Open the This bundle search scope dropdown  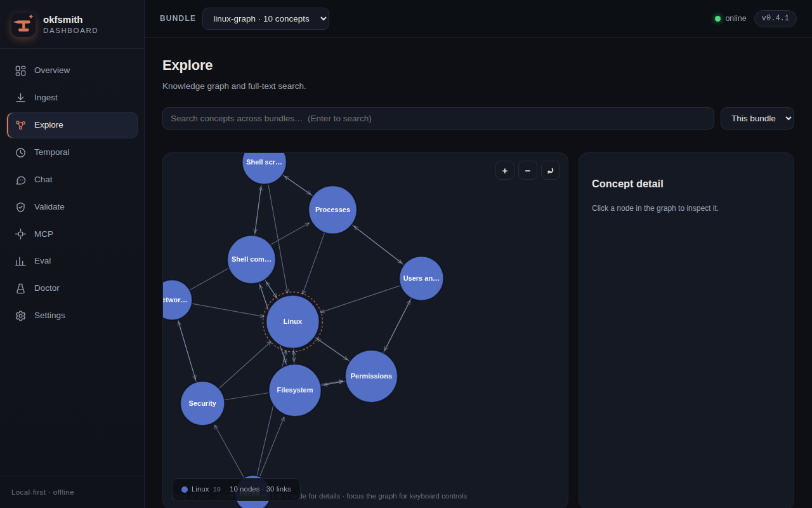tap(757, 118)
